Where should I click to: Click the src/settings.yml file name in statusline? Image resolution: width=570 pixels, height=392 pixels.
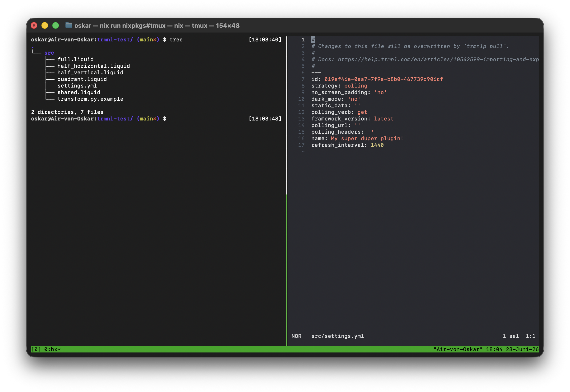(338, 336)
